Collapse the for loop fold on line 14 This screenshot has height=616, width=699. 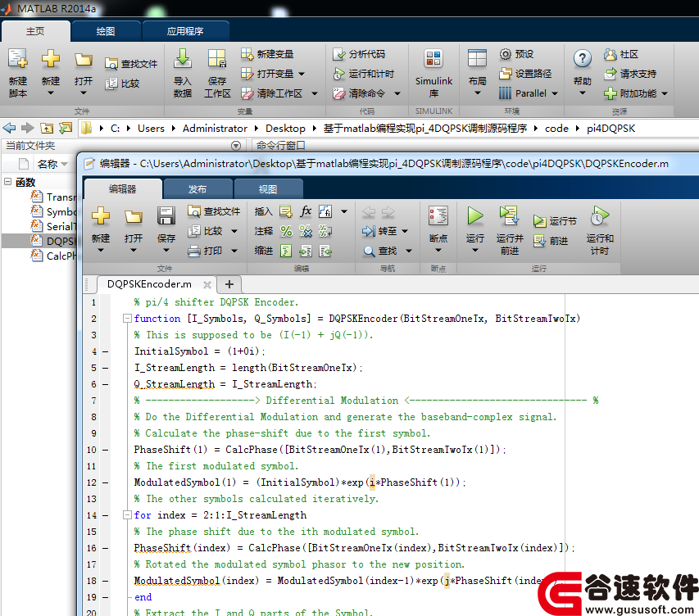click(x=128, y=514)
